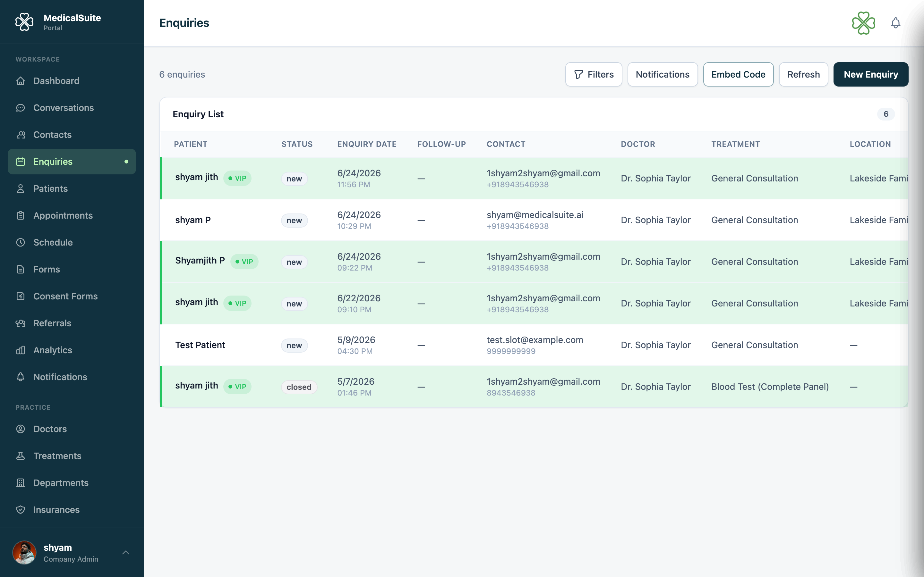Click the Schedule clock icon

[21, 242]
